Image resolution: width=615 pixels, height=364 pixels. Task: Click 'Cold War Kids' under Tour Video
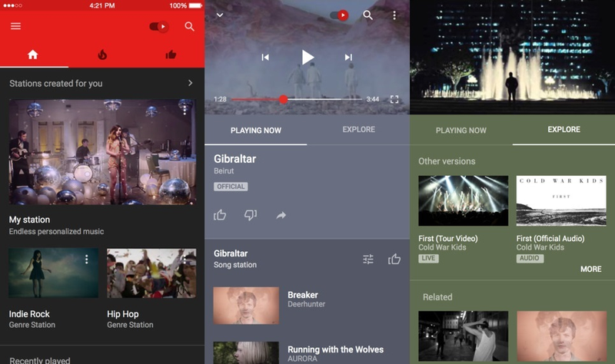442,247
